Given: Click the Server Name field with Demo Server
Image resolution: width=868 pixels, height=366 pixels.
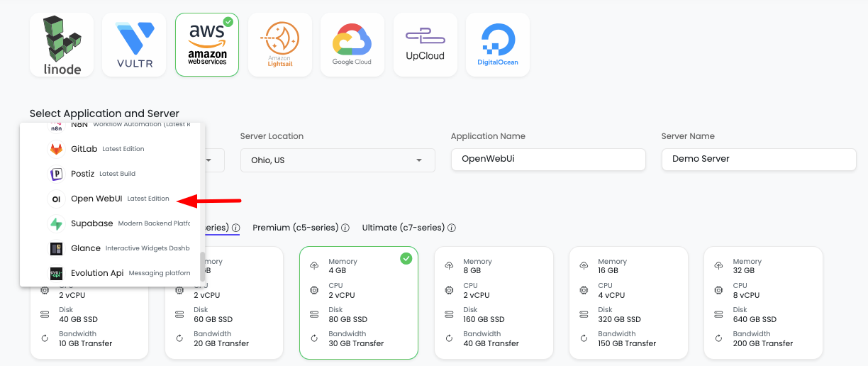Looking at the screenshot, I should (x=759, y=159).
